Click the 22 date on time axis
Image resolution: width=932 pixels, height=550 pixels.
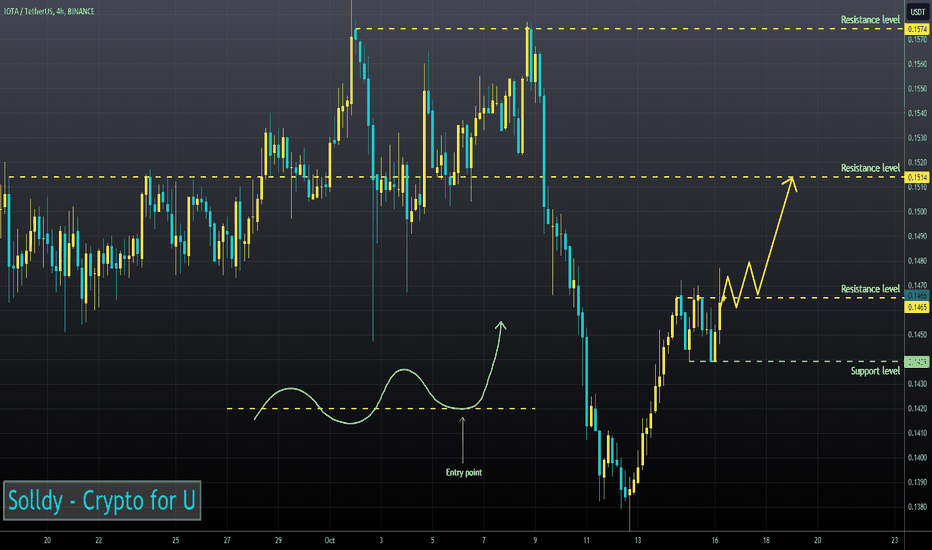pos(99,540)
